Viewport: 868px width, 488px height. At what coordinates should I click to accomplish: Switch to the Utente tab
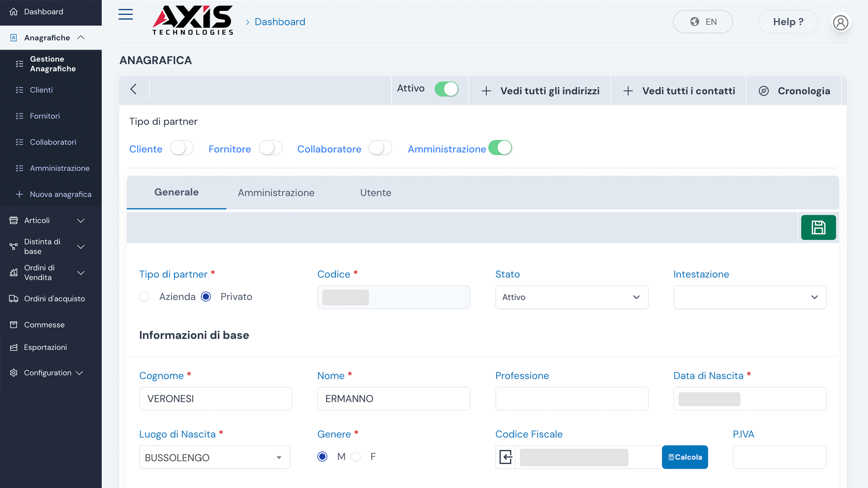point(375,193)
